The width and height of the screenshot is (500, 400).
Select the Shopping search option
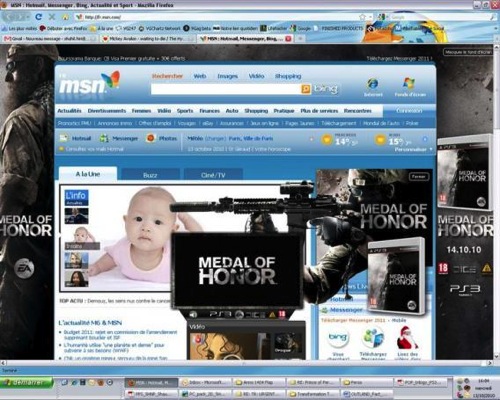point(288,76)
